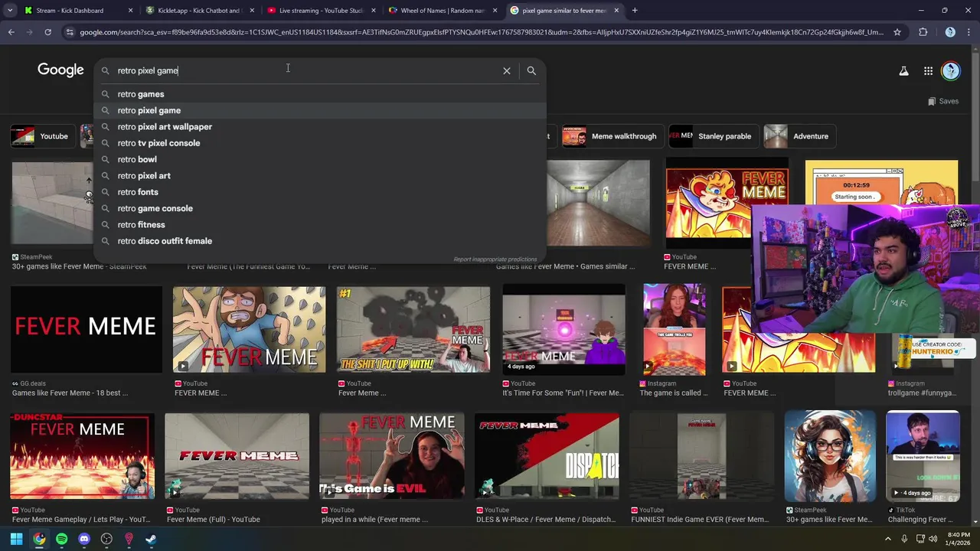The width and height of the screenshot is (980, 551).
Task: Open 'Fever Meme Gameplay / Lets Play' link
Action: point(81,520)
